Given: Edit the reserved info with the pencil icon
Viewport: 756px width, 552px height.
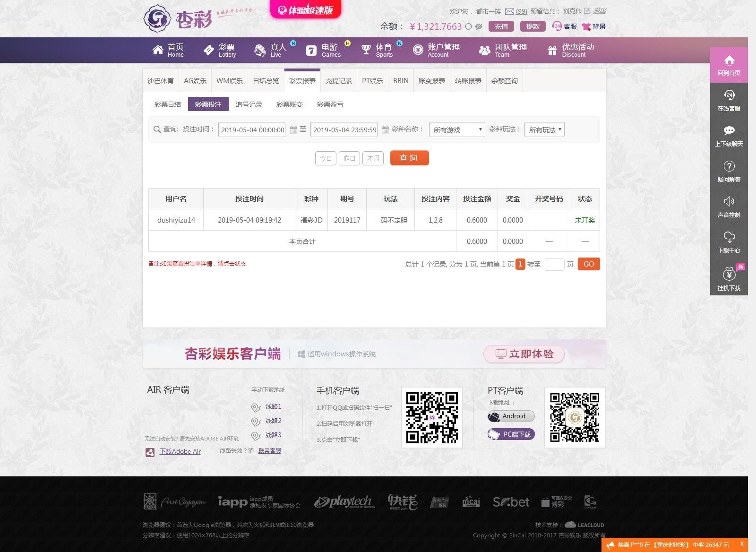Looking at the screenshot, I should point(587,11).
